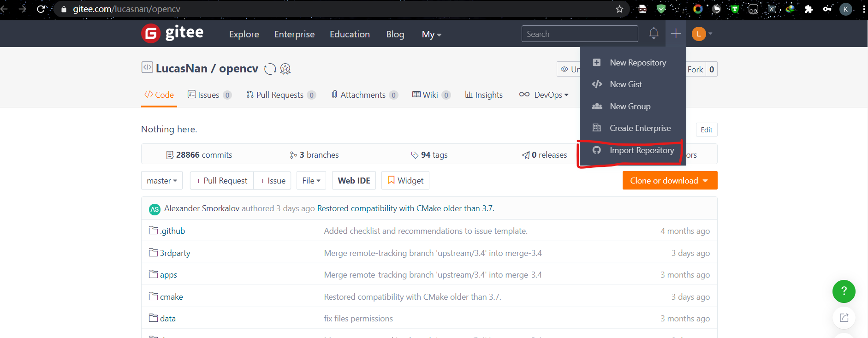The width and height of the screenshot is (868, 338).
Task: Open the notifications bell
Action: tap(654, 33)
